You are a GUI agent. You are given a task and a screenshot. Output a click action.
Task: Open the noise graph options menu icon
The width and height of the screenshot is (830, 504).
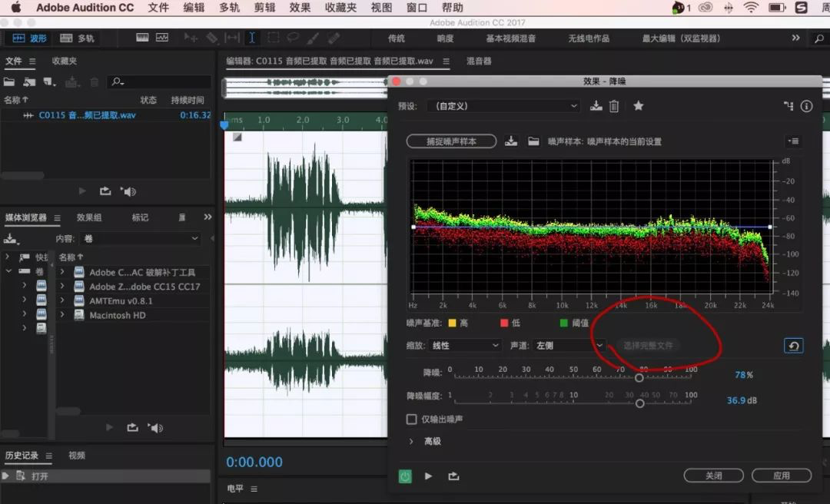(793, 141)
